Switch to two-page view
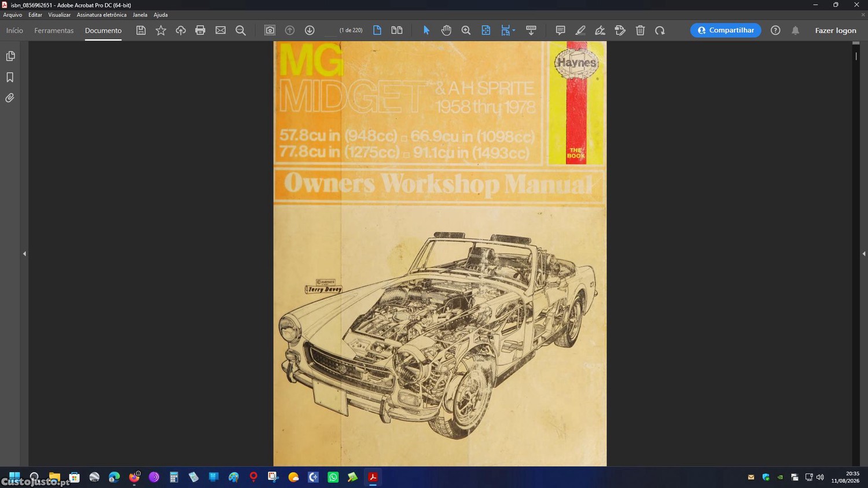The height and width of the screenshot is (488, 868). click(x=397, y=30)
